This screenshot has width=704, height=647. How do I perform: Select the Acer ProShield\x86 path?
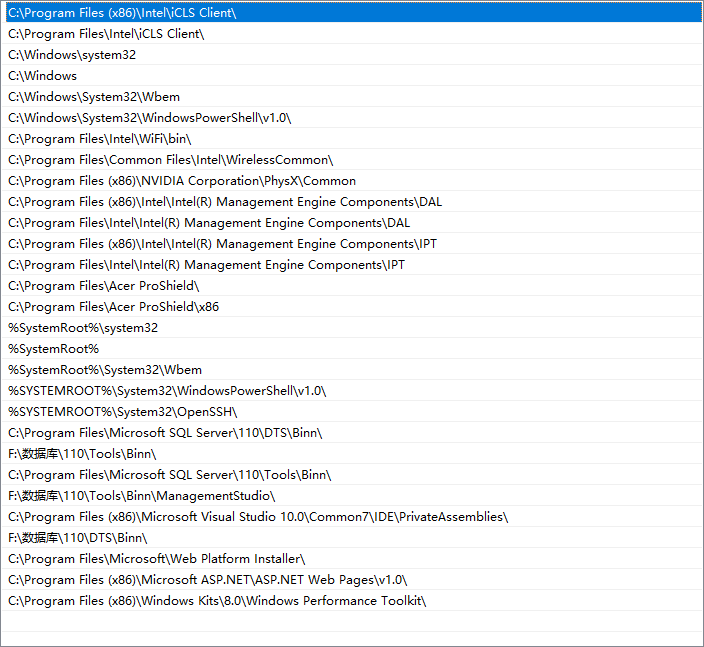tap(352, 307)
